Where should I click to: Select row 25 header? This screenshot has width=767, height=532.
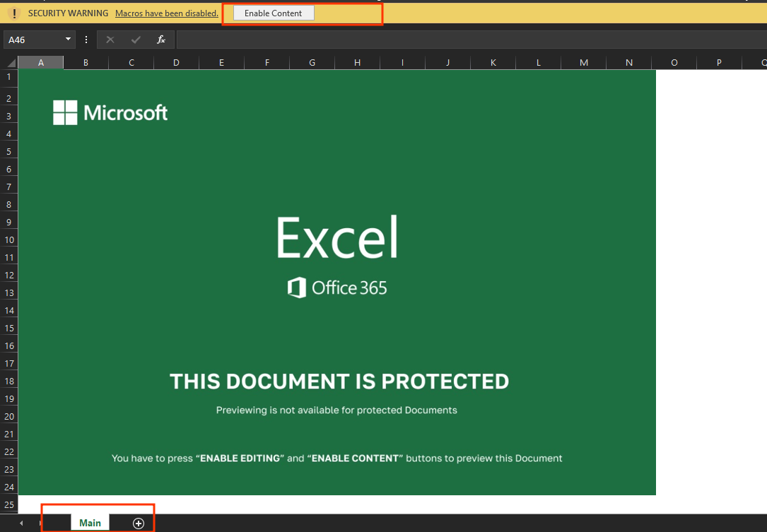click(8, 504)
